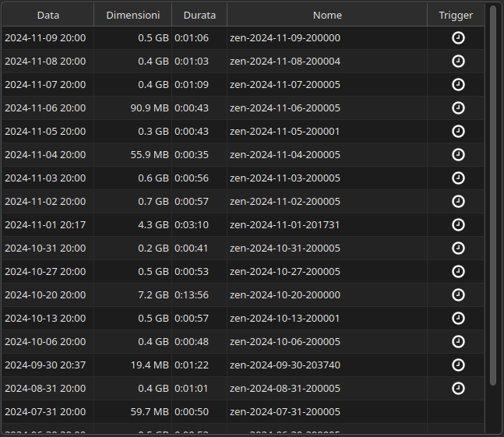Click the clock trigger icon for zen-2024-11-08-200004

pyautogui.click(x=458, y=61)
